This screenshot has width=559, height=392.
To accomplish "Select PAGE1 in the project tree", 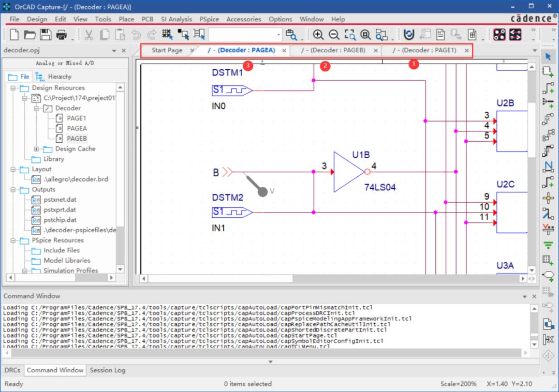I will tap(76, 118).
